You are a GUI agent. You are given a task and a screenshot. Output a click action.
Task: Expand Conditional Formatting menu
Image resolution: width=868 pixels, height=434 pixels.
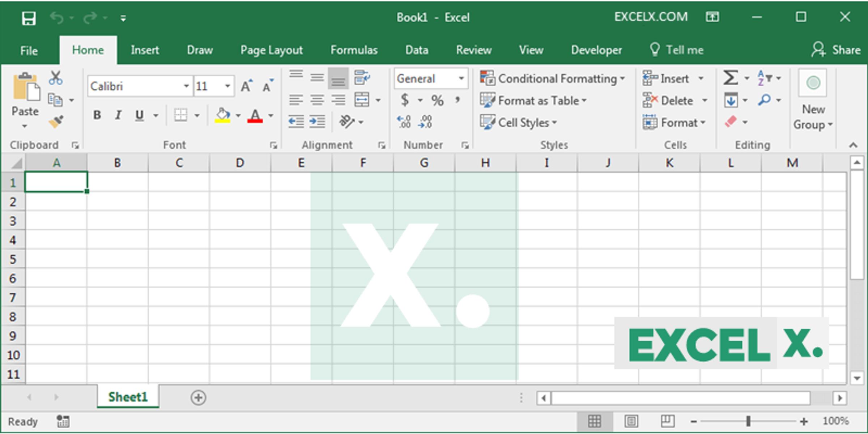click(x=552, y=78)
